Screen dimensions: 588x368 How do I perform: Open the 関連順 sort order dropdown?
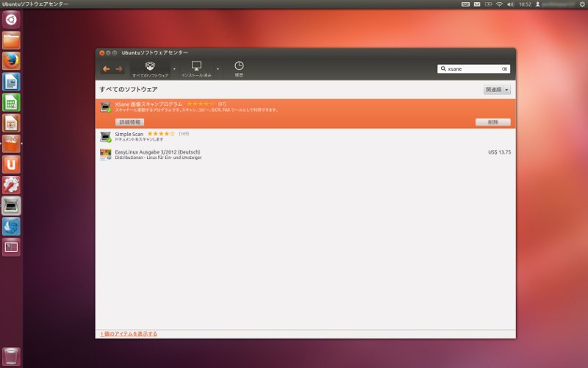tap(497, 90)
